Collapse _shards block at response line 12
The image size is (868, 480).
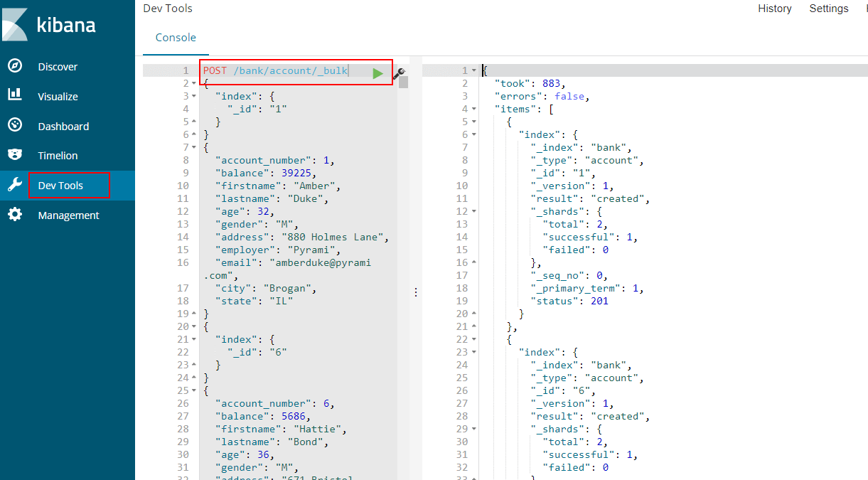click(x=474, y=211)
